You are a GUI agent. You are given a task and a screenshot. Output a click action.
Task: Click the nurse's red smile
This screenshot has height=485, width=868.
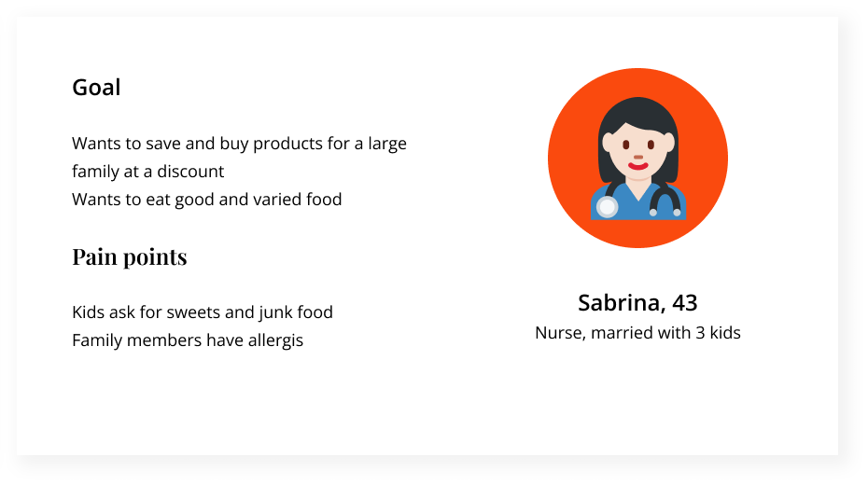point(637,167)
